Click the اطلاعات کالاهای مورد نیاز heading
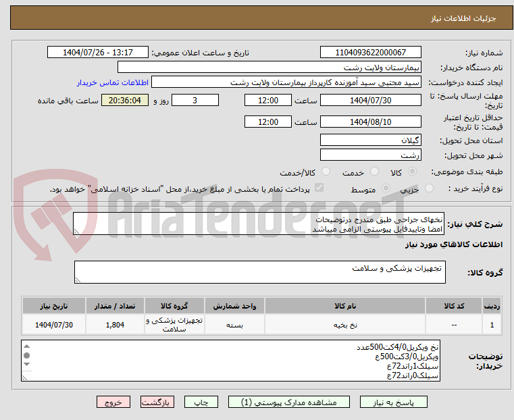This screenshot has width=514, height=420. pyautogui.click(x=454, y=244)
